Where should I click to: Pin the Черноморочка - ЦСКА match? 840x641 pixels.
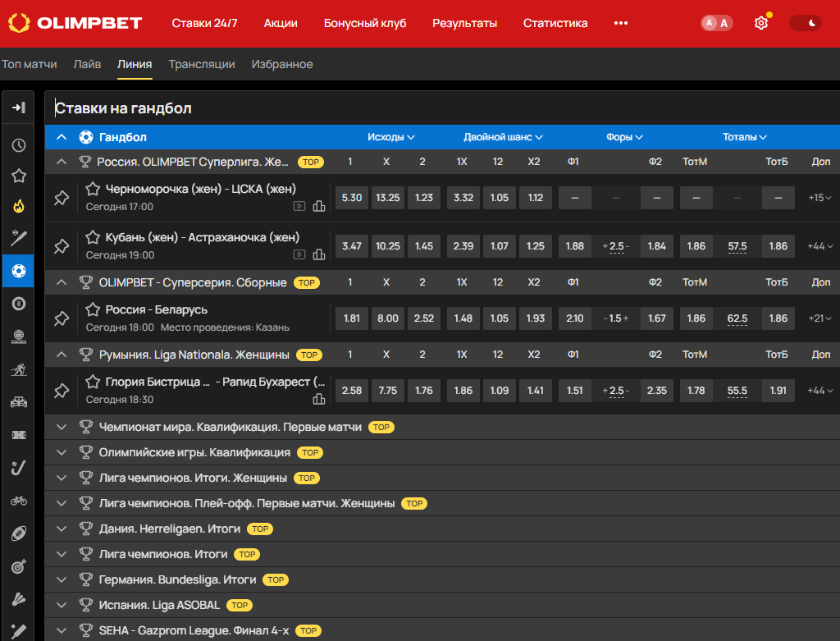[x=62, y=198]
